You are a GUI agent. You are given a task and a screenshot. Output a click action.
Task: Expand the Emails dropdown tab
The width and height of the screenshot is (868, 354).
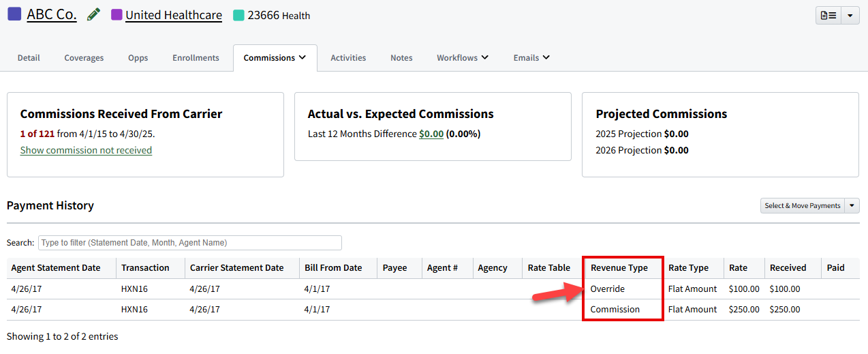(531, 58)
